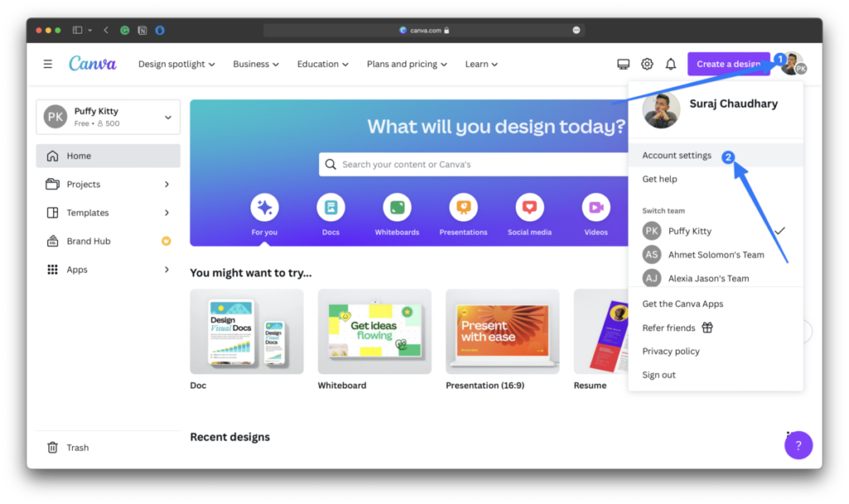
Task: Expand the Design spotlight menu
Action: [177, 64]
